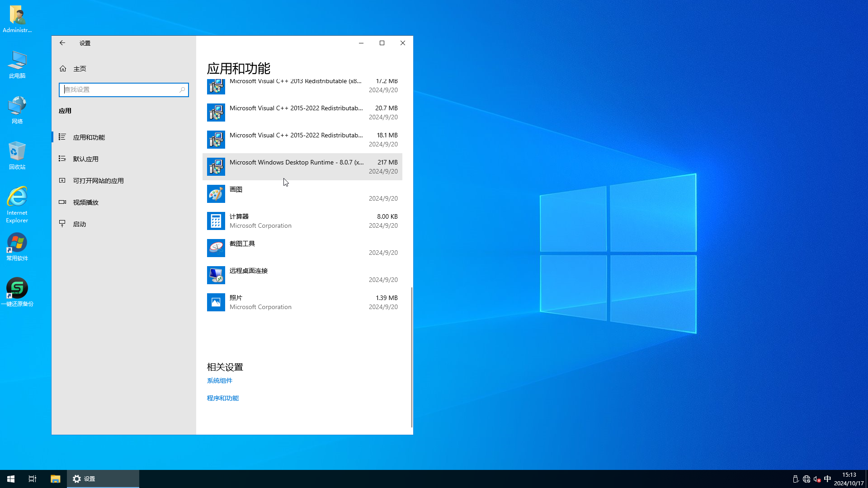868x488 pixels.
Task: Select the 常用软件 desktop shortcut
Action: pyautogui.click(x=17, y=247)
